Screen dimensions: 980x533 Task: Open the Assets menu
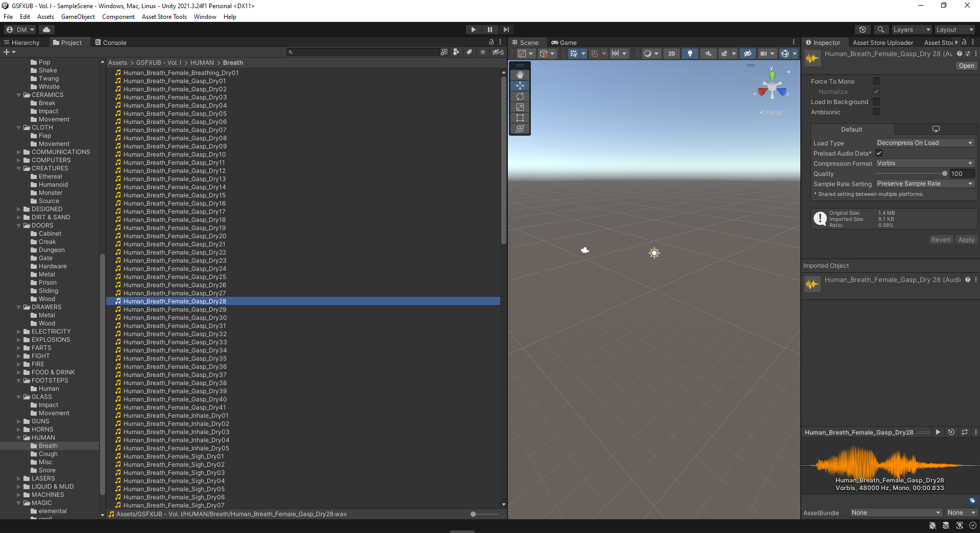pyautogui.click(x=45, y=17)
